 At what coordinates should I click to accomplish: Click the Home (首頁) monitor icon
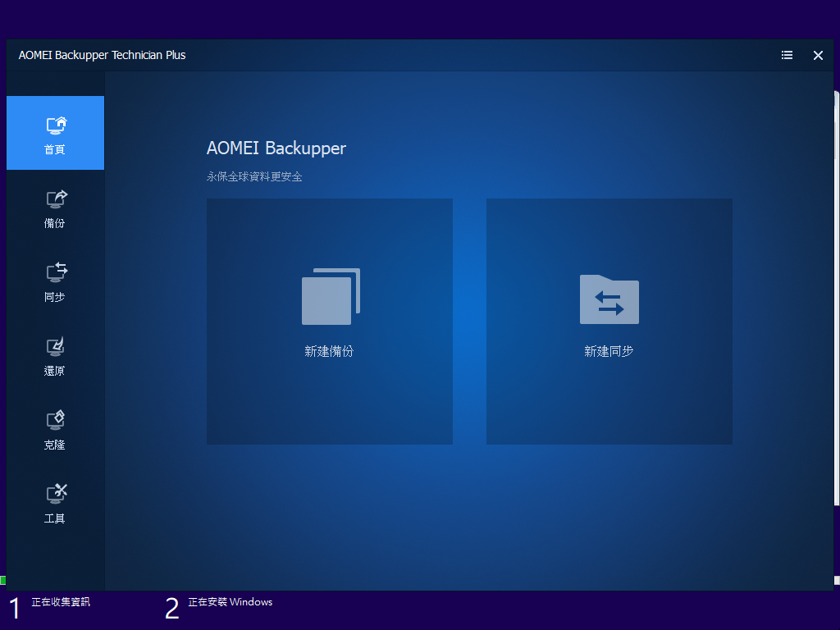pos(56,126)
